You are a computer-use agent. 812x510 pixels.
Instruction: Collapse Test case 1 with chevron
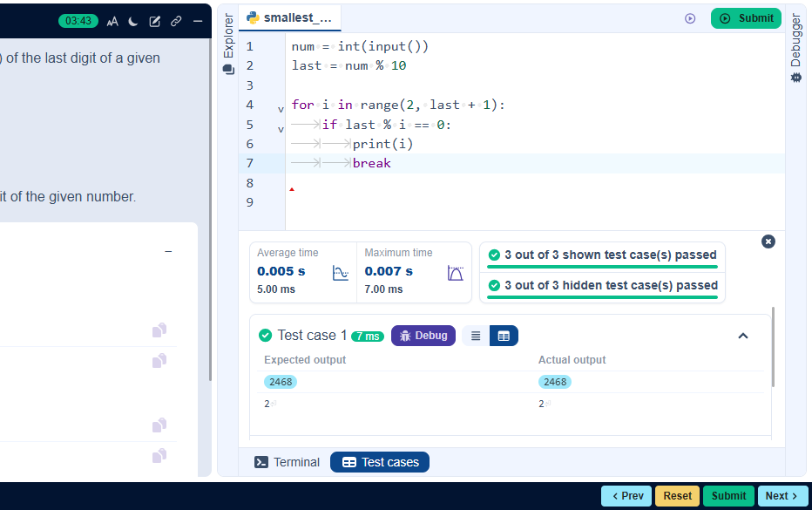743,336
